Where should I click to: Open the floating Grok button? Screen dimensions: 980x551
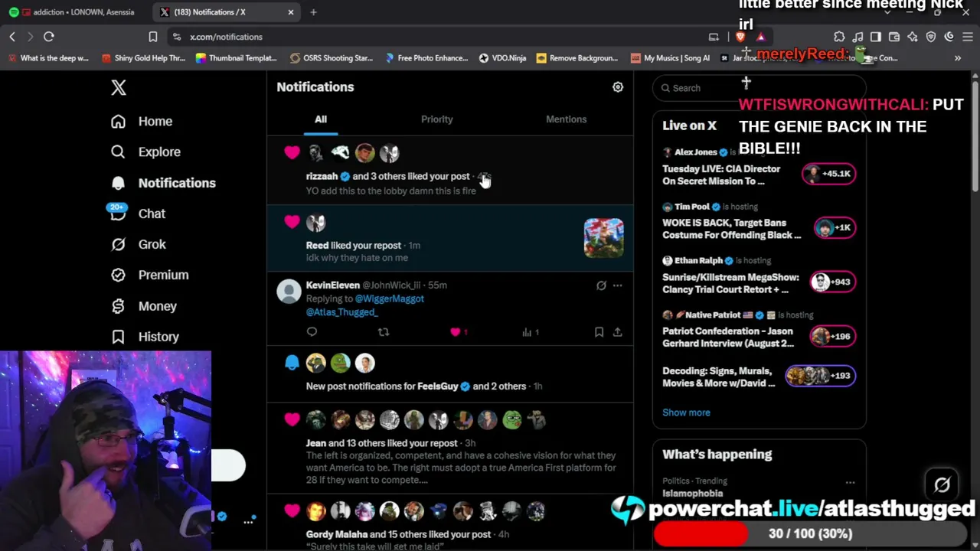point(942,484)
